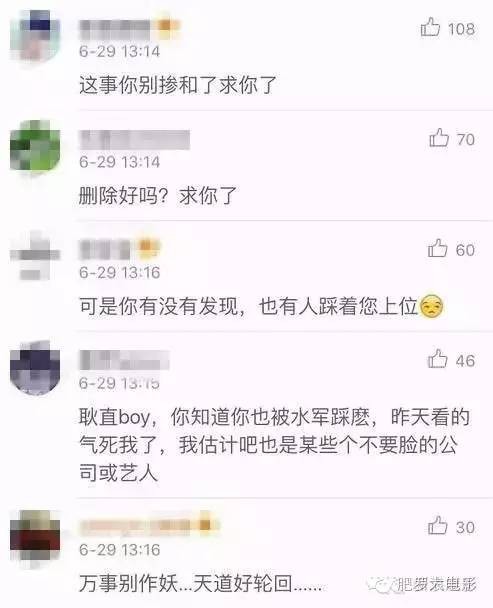Tap member badge beside first username
The height and width of the screenshot is (608, 493).
[x=166, y=26]
